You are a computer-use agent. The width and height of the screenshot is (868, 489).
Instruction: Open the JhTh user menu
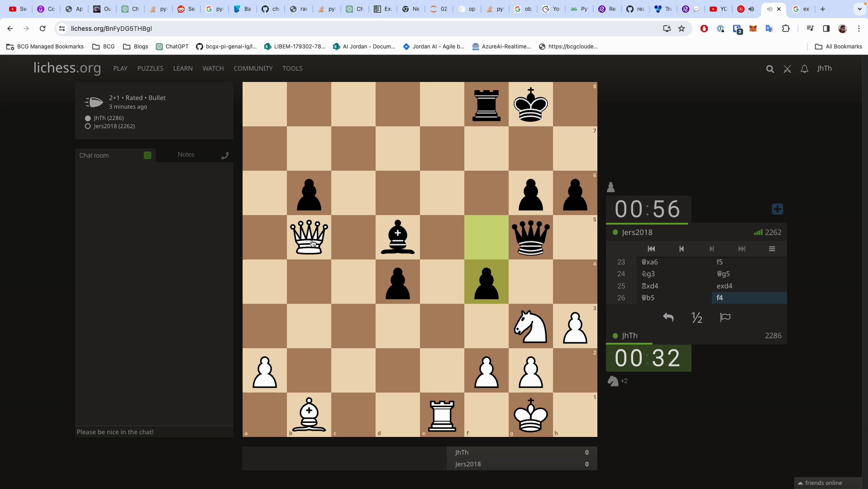click(824, 68)
